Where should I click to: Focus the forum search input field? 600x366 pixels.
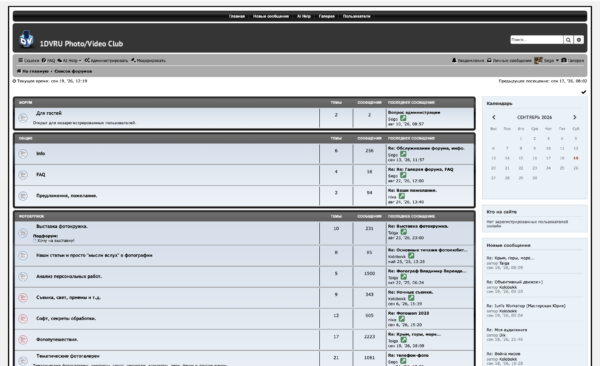click(536, 40)
